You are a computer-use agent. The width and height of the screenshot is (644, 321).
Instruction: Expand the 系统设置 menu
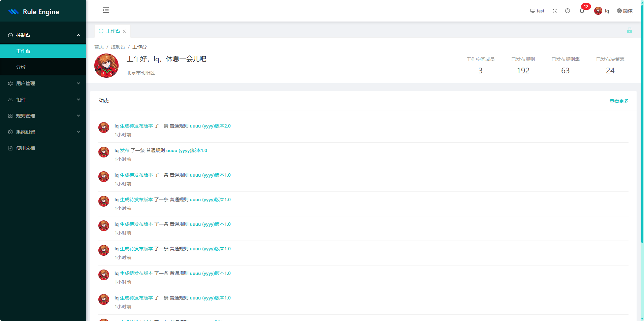click(43, 132)
